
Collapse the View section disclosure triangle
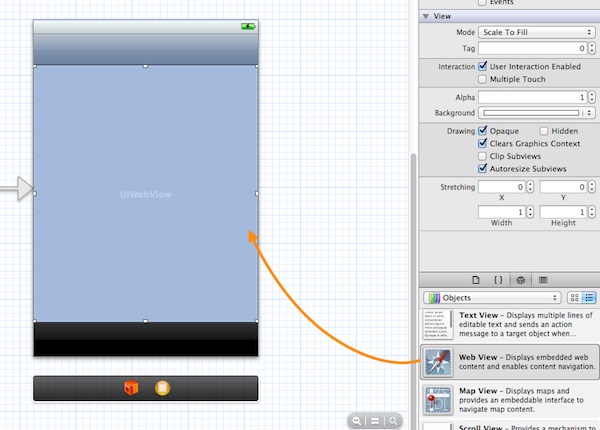point(426,17)
